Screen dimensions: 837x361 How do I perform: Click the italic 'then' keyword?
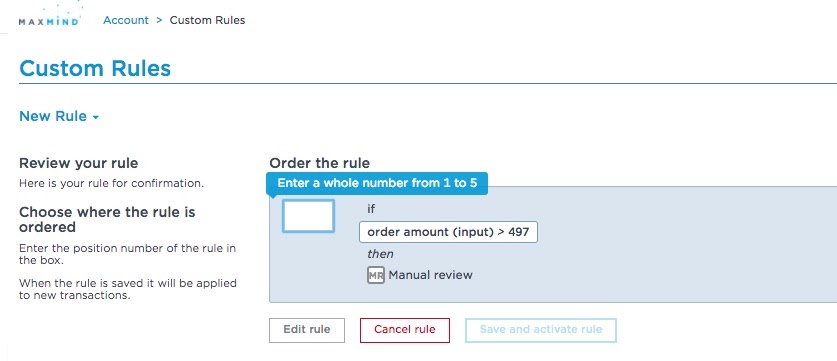380,254
